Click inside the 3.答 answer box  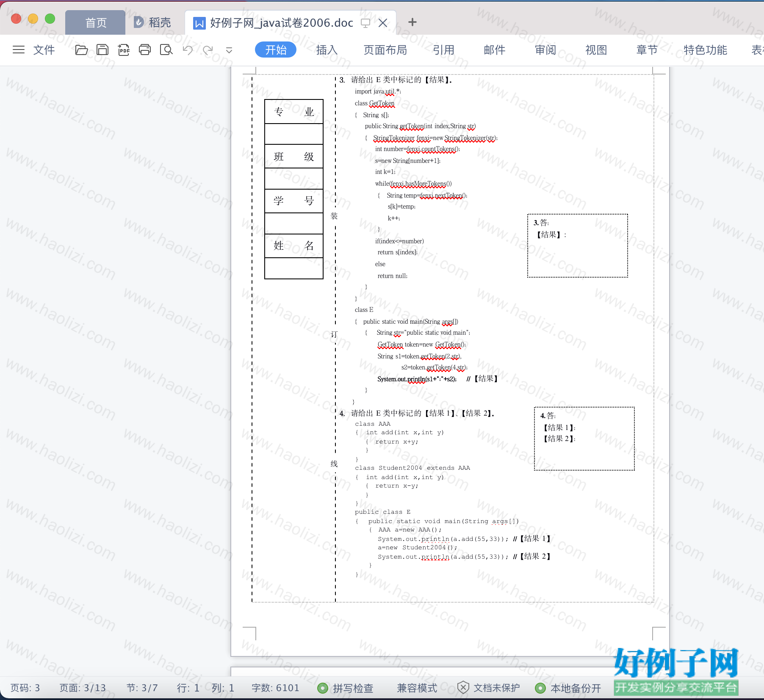pyautogui.click(x=578, y=246)
